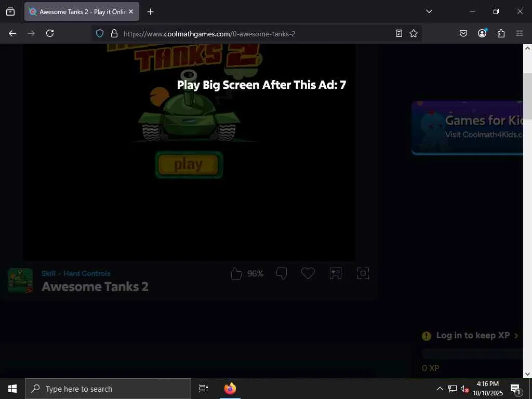Image resolution: width=532 pixels, height=399 pixels.
Task: Click the Awesome Tanks 2 game thumbnail
Action: coord(20,281)
